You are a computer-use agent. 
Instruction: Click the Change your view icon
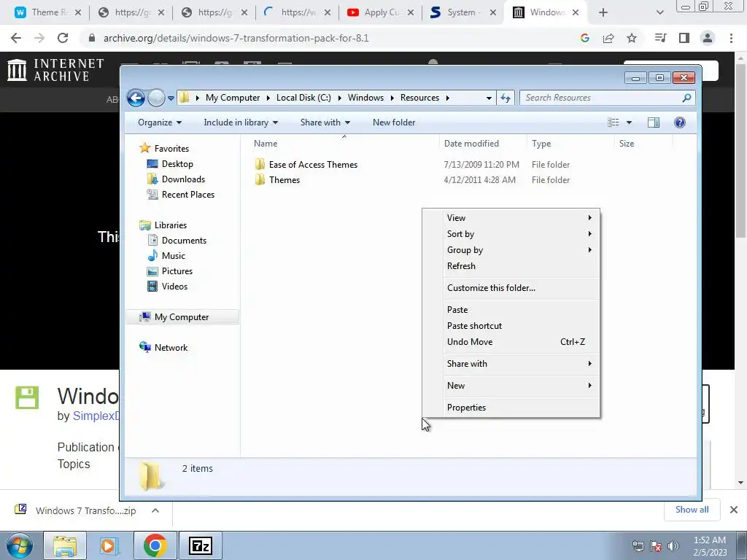(x=613, y=122)
